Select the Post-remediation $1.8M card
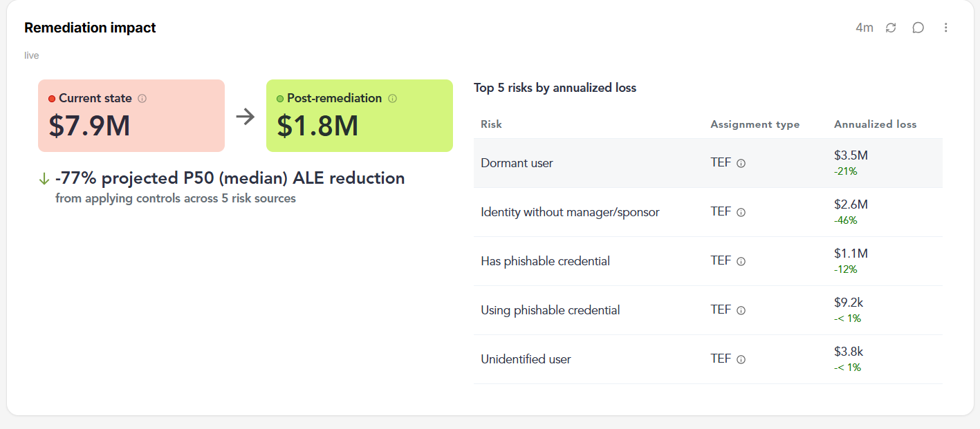980x429 pixels. pos(360,115)
